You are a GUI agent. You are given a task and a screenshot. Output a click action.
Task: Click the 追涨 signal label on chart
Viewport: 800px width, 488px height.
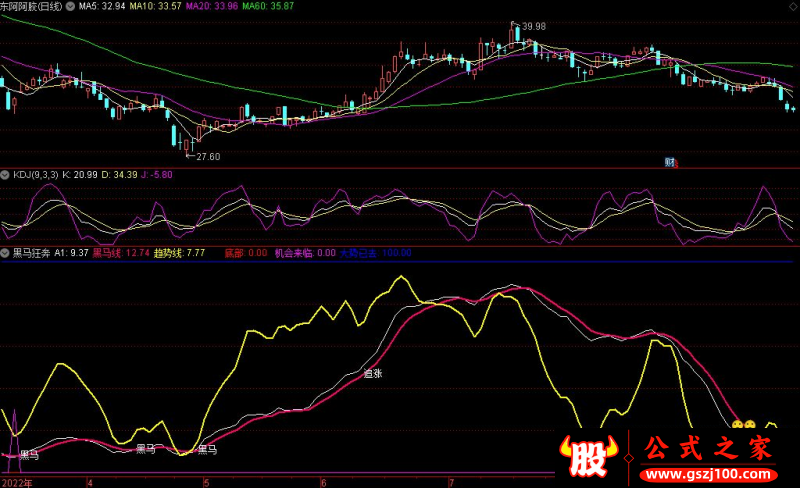[x=373, y=374]
